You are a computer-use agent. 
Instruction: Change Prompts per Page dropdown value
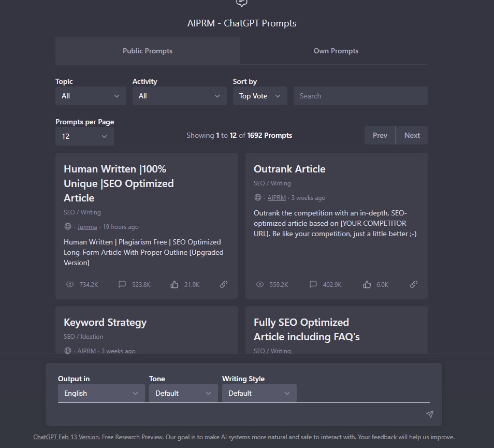[x=84, y=136]
